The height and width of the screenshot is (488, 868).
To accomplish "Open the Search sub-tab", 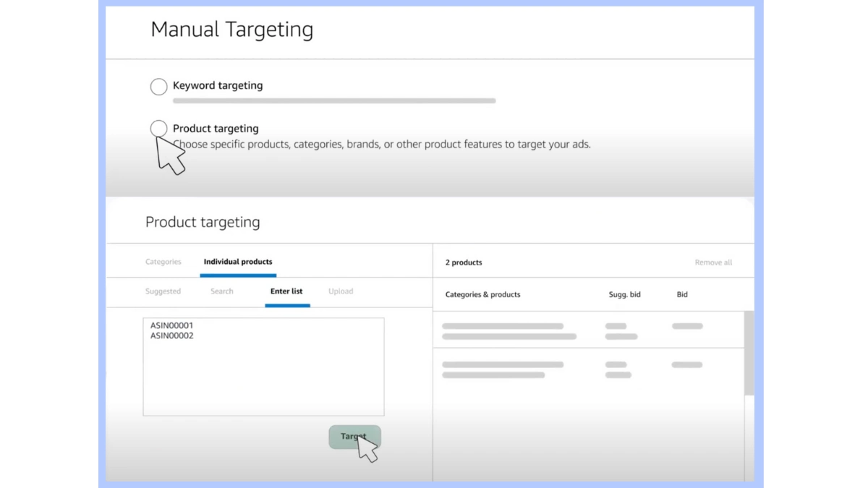I will click(222, 291).
